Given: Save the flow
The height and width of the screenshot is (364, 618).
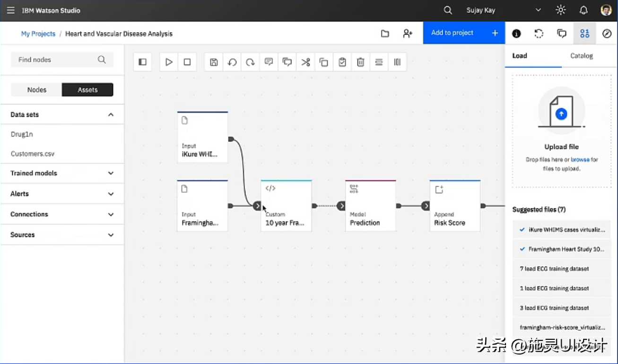Looking at the screenshot, I should click(x=214, y=62).
